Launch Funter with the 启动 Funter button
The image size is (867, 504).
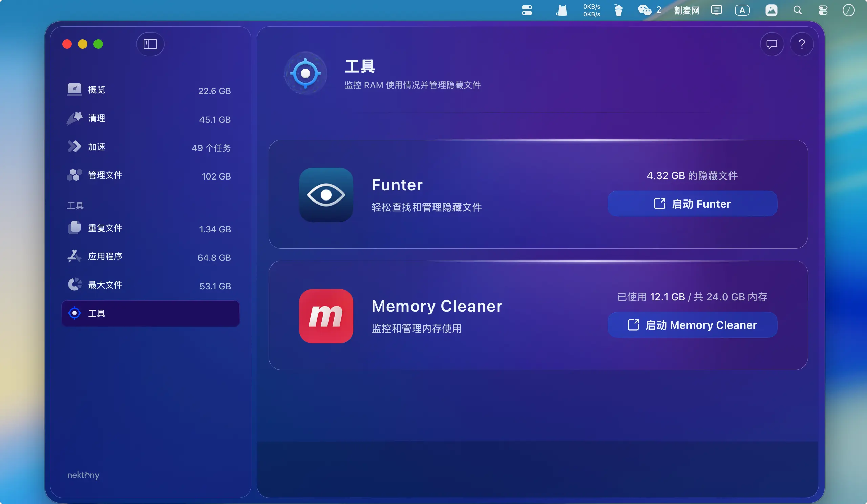(692, 204)
